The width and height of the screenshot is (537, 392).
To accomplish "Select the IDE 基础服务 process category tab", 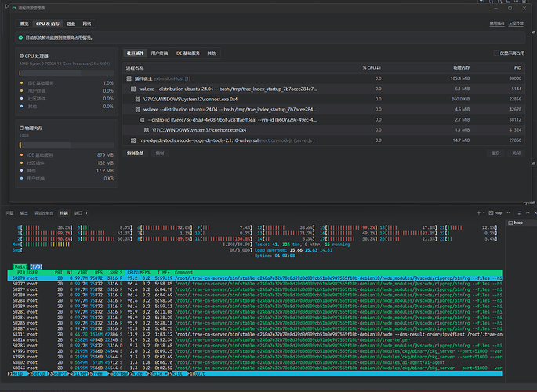I will point(187,53).
